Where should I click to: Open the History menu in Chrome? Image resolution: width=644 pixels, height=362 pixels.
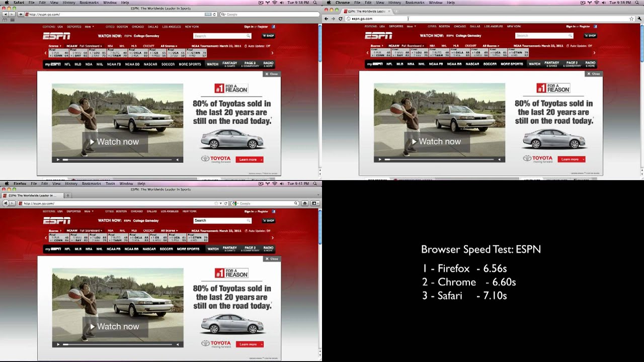(x=394, y=3)
